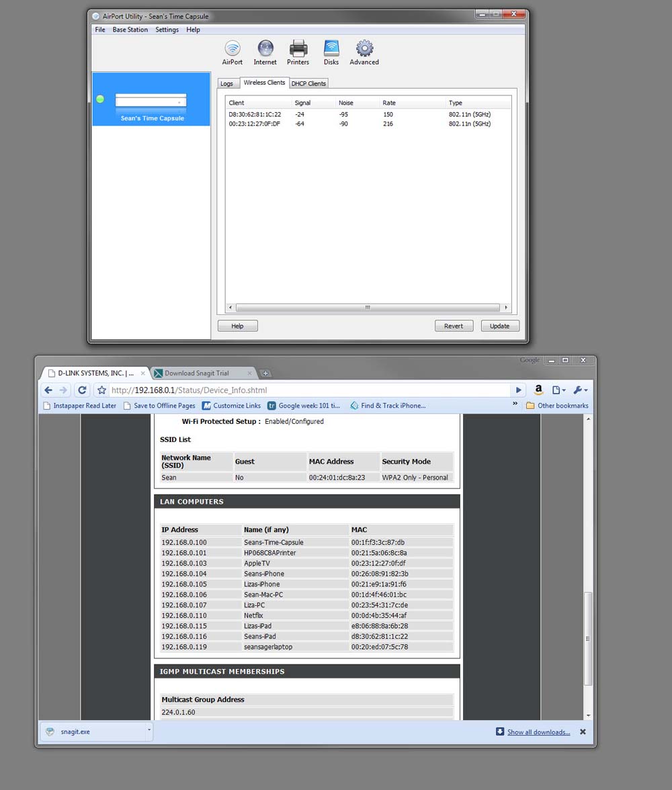Open the Internet settings icon
This screenshot has height=790, width=672.
265,53
